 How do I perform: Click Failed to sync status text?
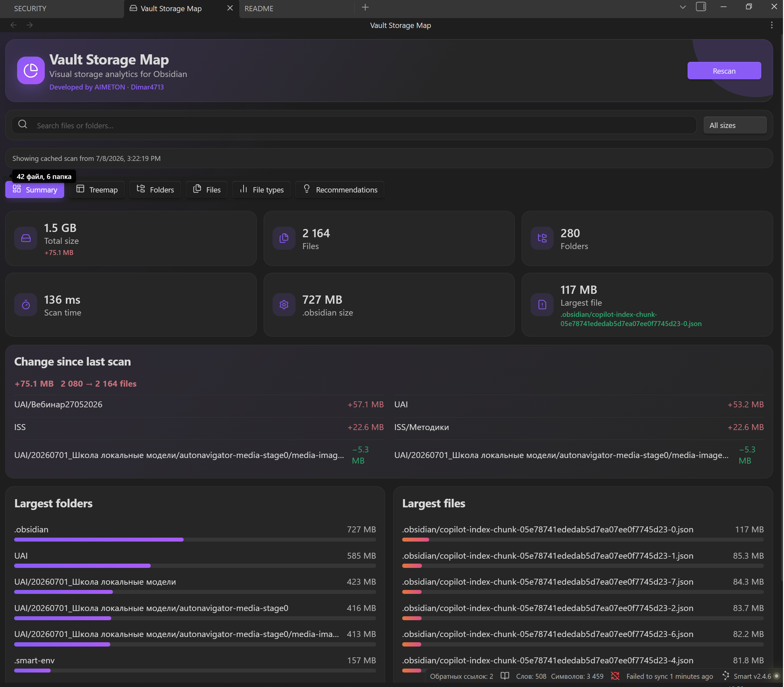point(670,676)
